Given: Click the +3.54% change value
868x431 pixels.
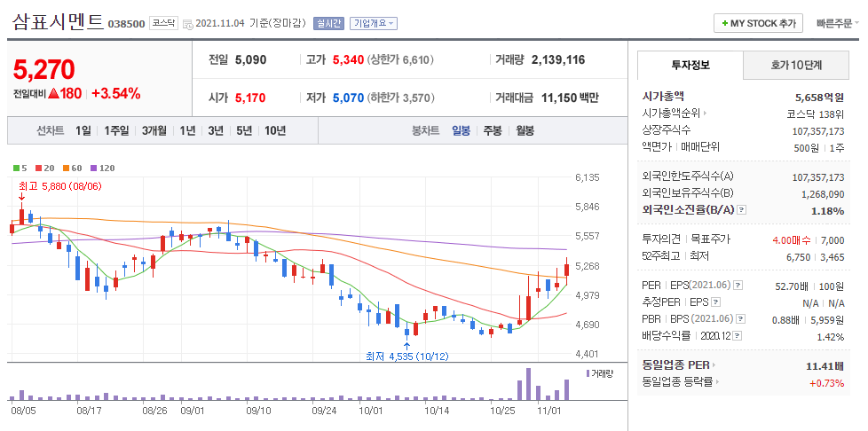Looking at the screenshot, I should 115,93.
